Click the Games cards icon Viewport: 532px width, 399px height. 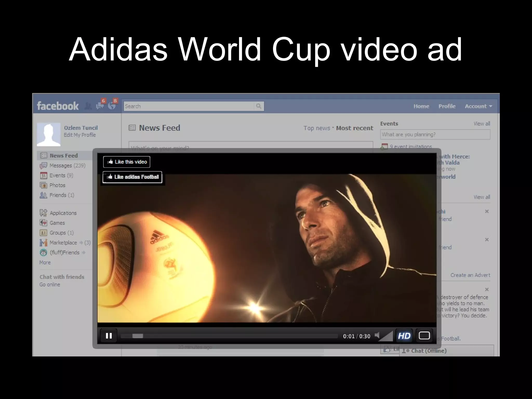tap(43, 223)
